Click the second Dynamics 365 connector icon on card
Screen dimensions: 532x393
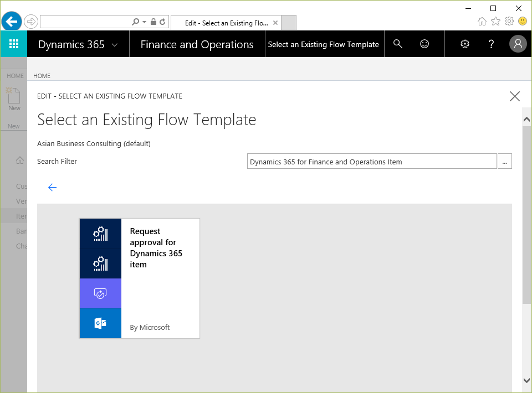[x=100, y=263]
